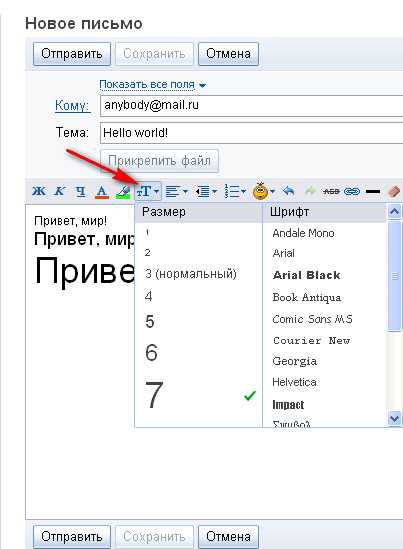Toggle bold formatting (Ж) icon
This screenshot has width=403, height=549.
point(39,191)
